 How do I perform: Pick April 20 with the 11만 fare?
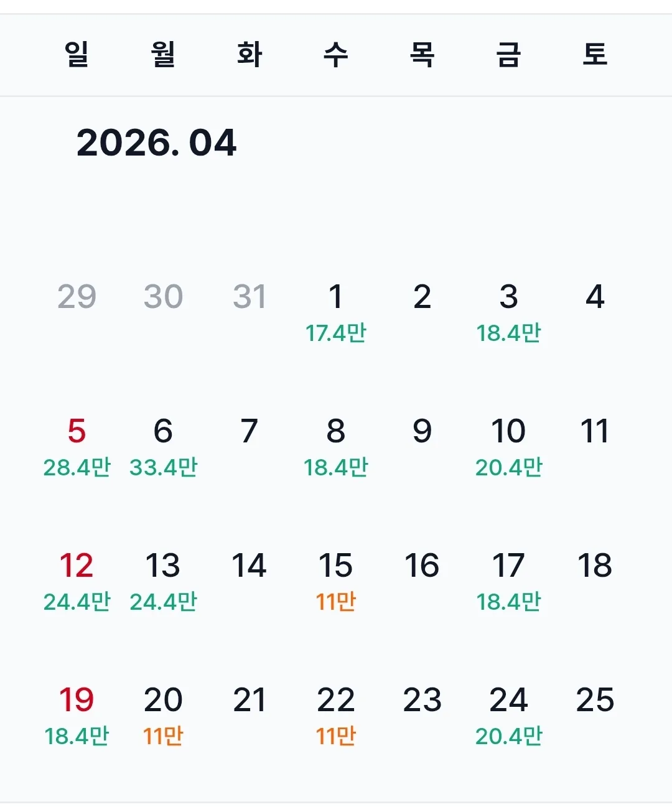point(163,716)
